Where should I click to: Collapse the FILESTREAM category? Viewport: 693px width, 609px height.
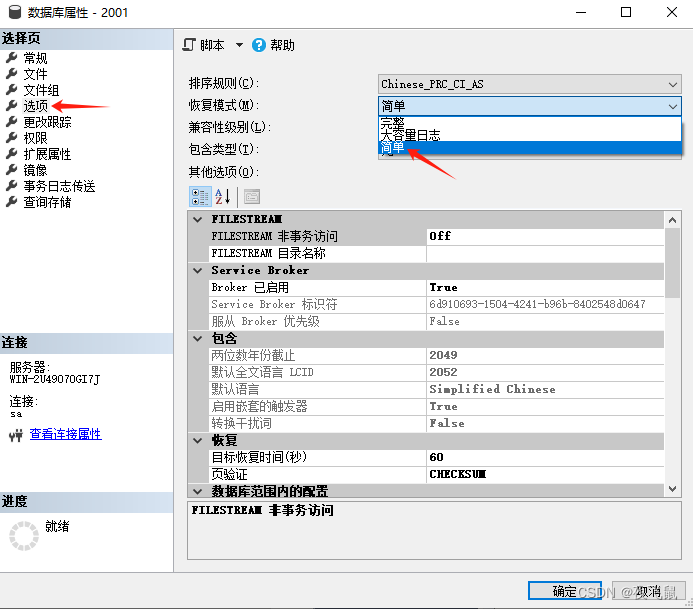point(198,219)
